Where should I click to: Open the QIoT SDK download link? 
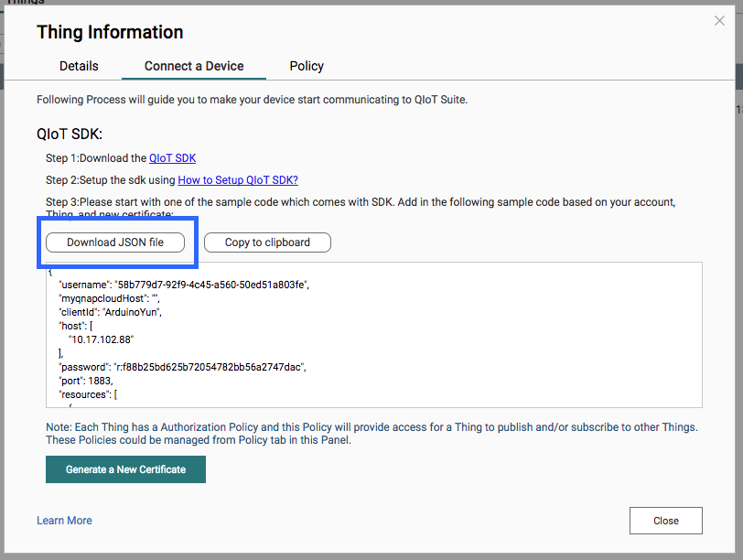pos(172,158)
